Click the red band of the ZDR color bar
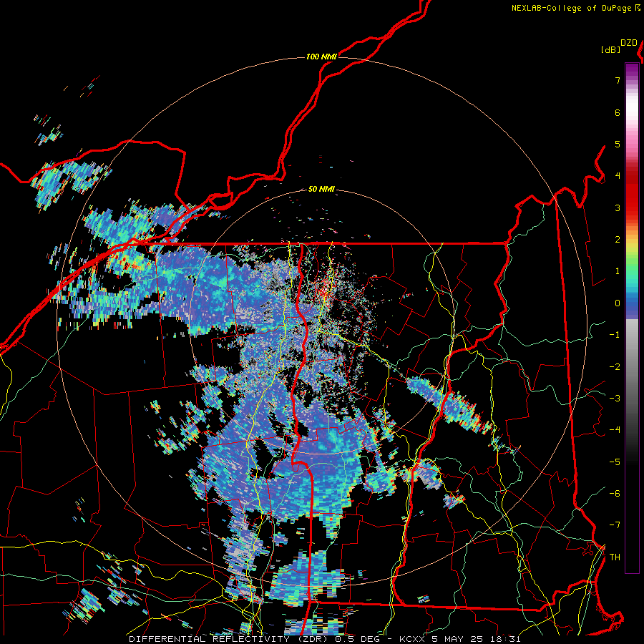This screenshot has width=644, height=644. 632,193
